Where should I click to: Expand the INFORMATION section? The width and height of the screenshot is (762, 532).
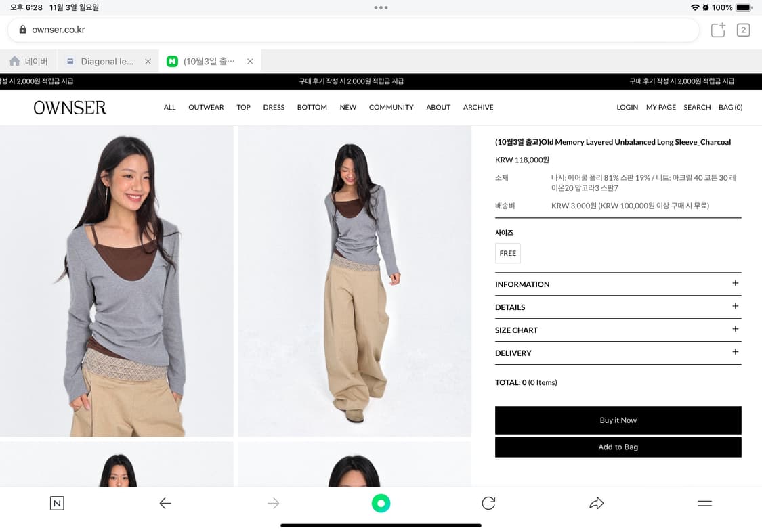(735, 284)
